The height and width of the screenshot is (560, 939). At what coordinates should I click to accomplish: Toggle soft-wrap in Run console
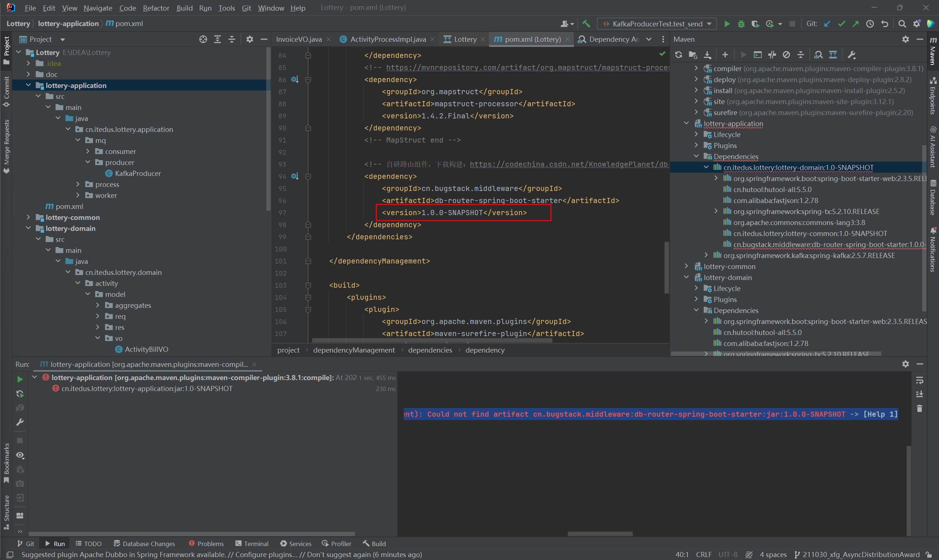(920, 380)
